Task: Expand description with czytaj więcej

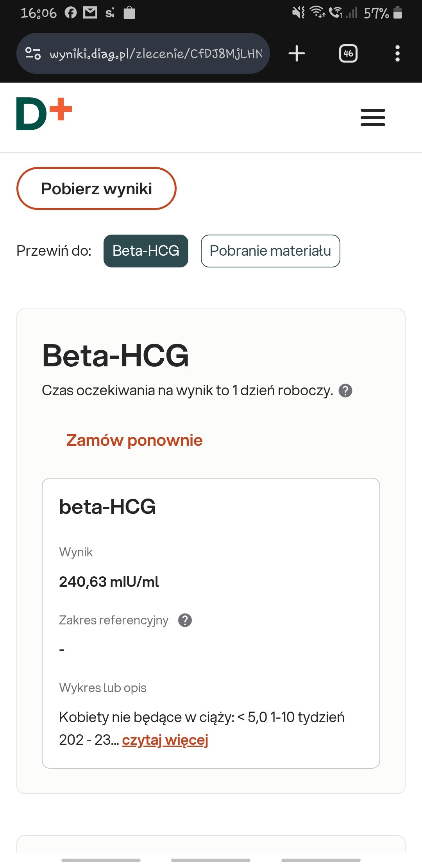Action: [x=165, y=740]
